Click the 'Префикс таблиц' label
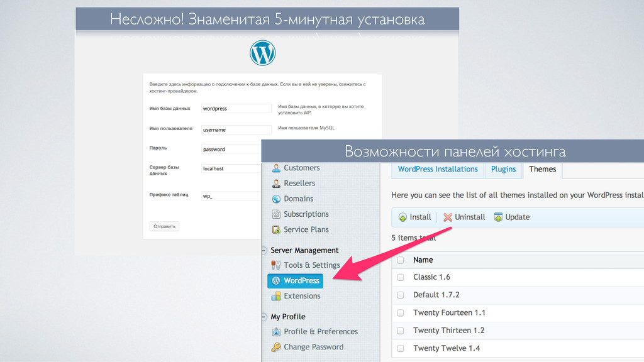 point(169,195)
